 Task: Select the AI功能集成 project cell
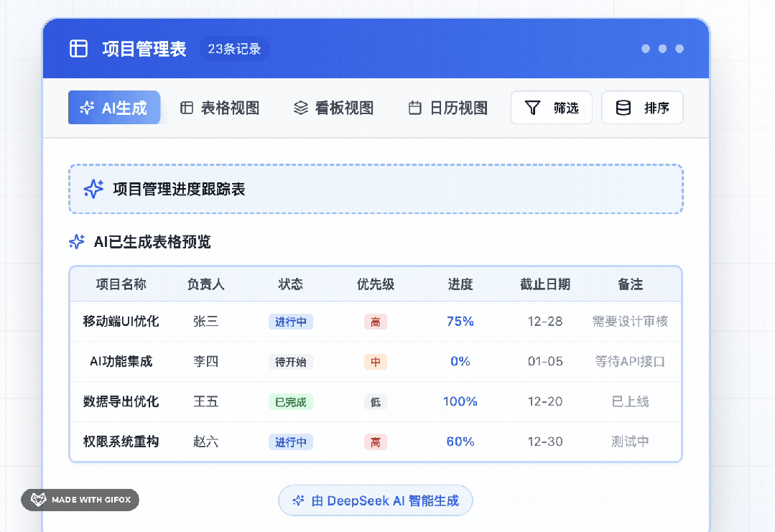[121, 361]
